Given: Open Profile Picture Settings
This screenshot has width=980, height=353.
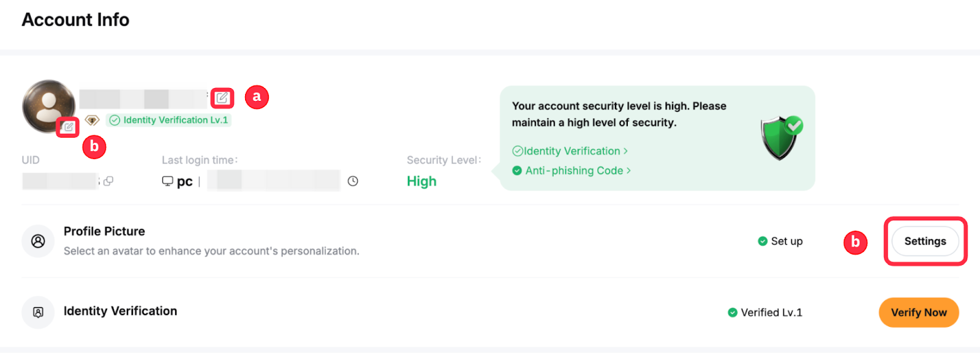Looking at the screenshot, I should coord(925,241).
